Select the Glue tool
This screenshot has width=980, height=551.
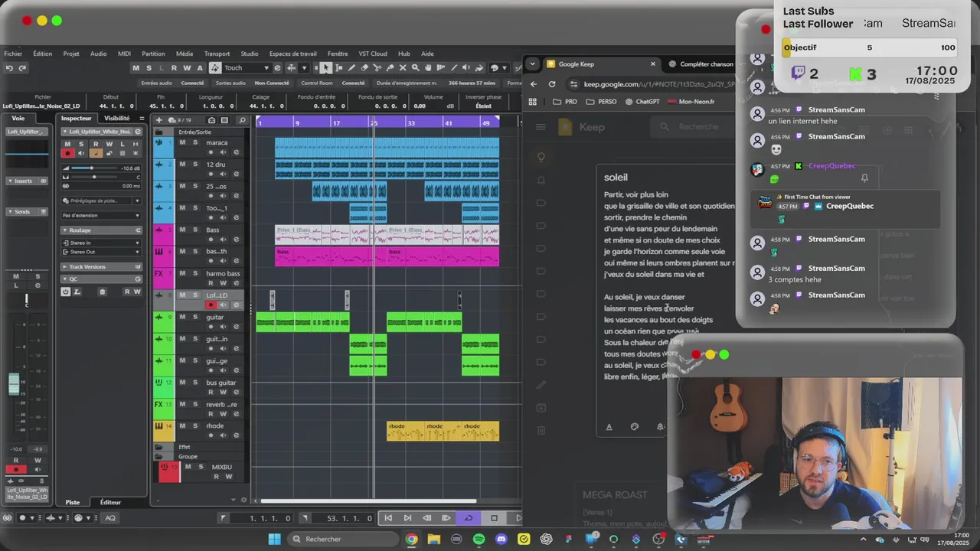pyautogui.click(x=390, y=67)
